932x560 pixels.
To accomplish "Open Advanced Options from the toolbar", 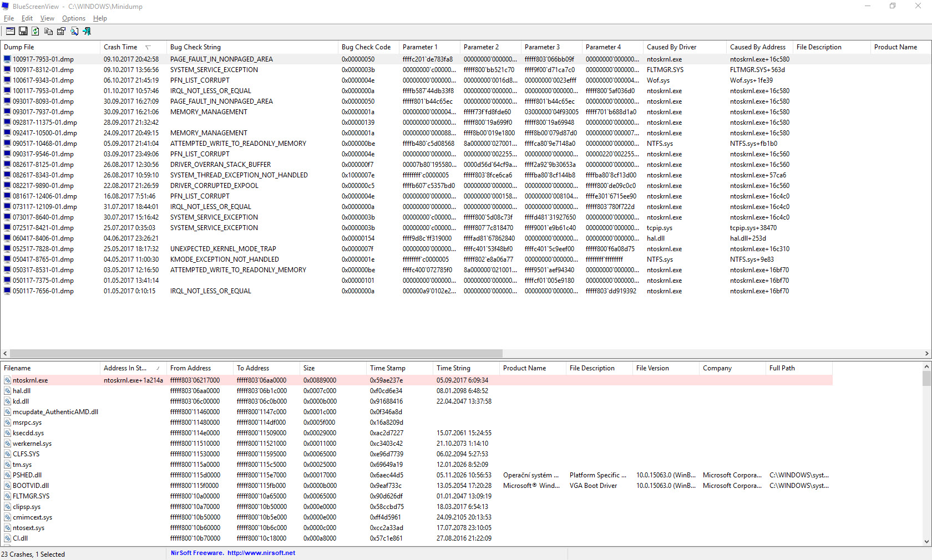I will point(11,31).
